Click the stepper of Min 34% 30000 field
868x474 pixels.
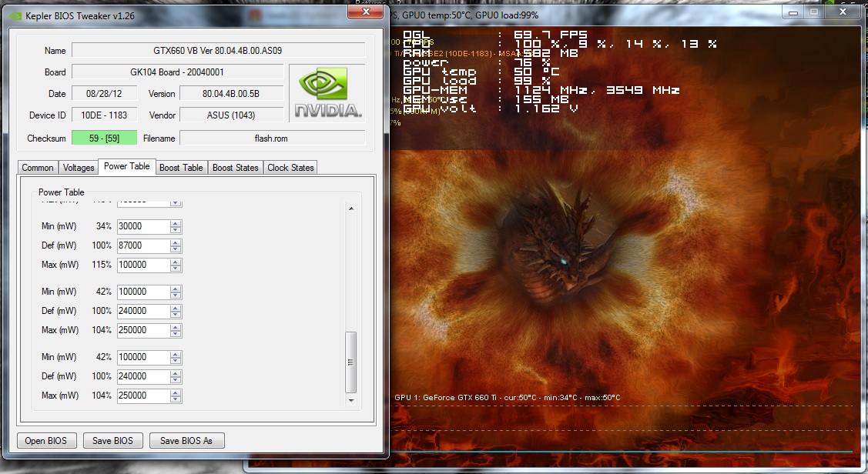(176, 226)
